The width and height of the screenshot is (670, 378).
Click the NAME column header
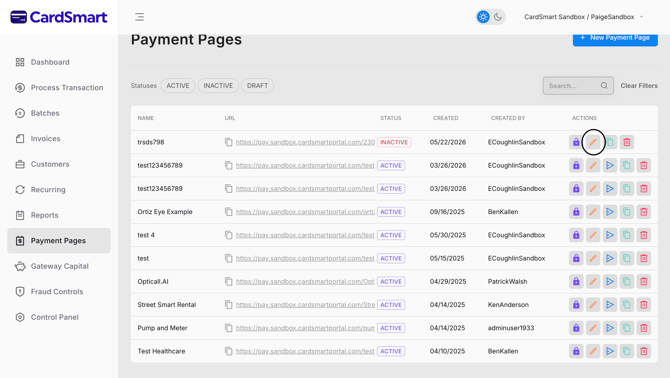[x=146, y=118]
